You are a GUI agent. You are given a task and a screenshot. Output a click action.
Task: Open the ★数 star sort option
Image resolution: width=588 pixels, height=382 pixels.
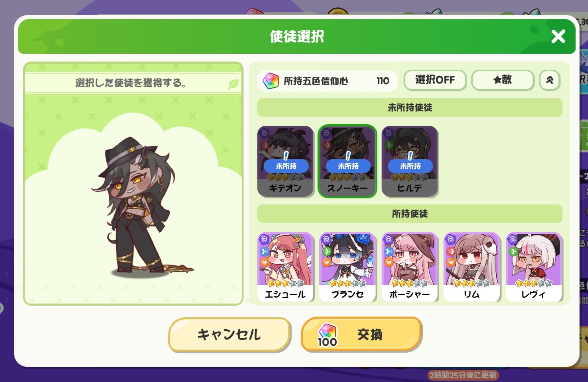point(503,80)
